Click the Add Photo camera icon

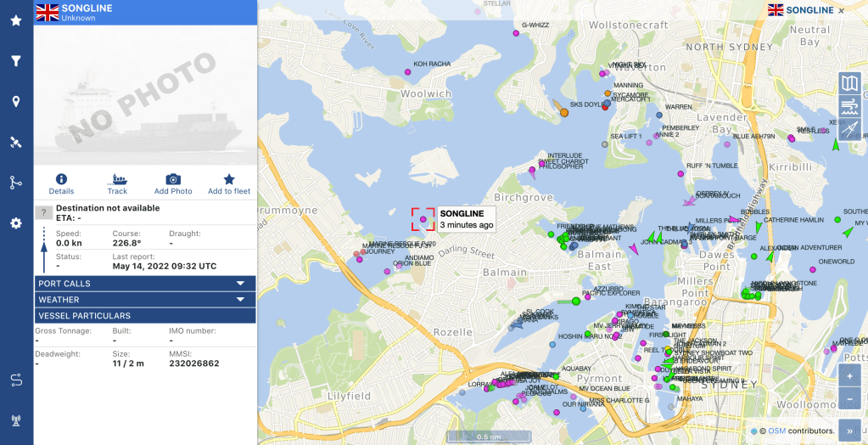(173, 183)
